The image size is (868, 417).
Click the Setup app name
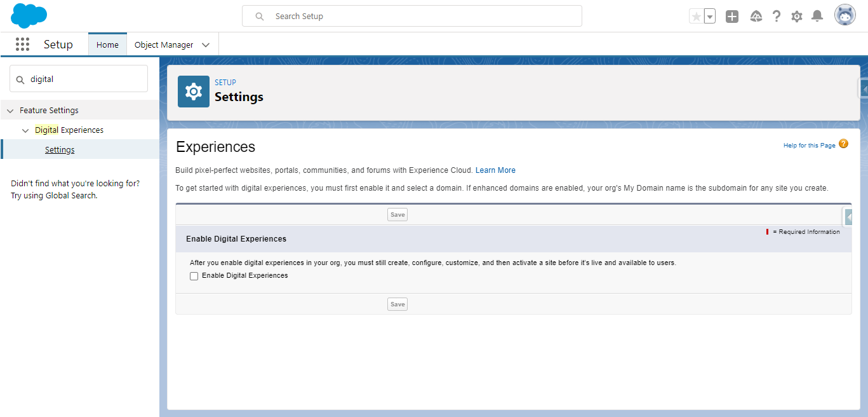point(58,44)
